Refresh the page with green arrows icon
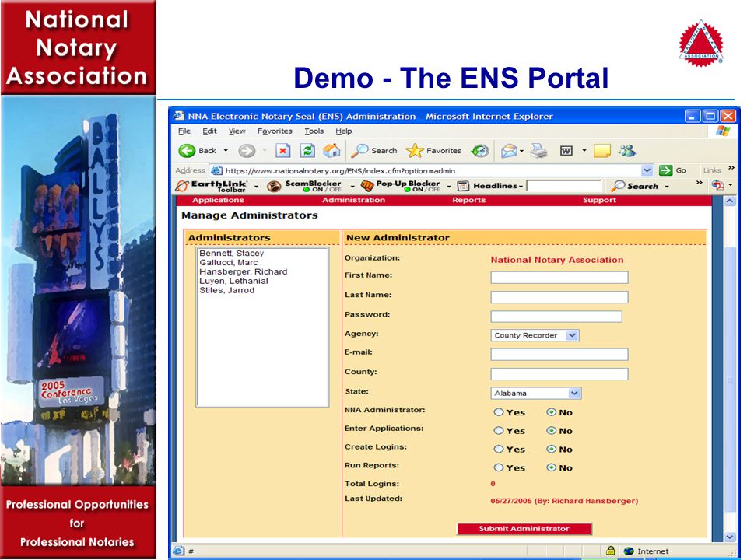 307,151
